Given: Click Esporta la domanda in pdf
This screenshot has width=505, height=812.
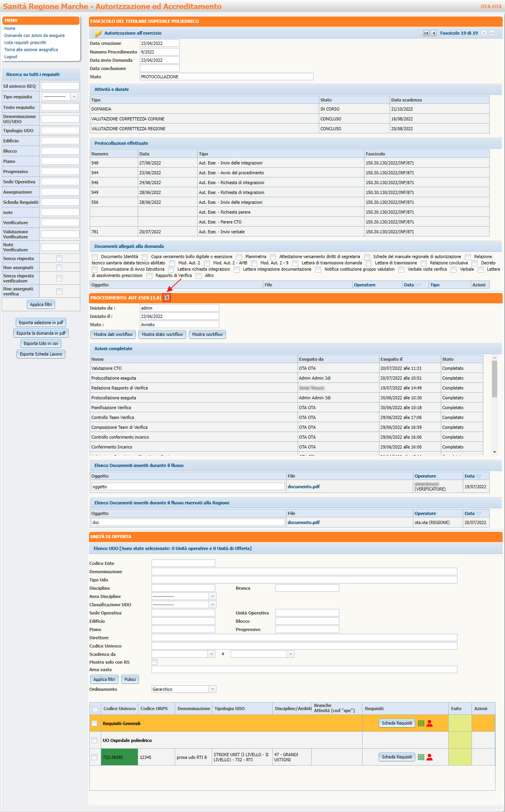Looking at the screenshot, I should point(41,333).
